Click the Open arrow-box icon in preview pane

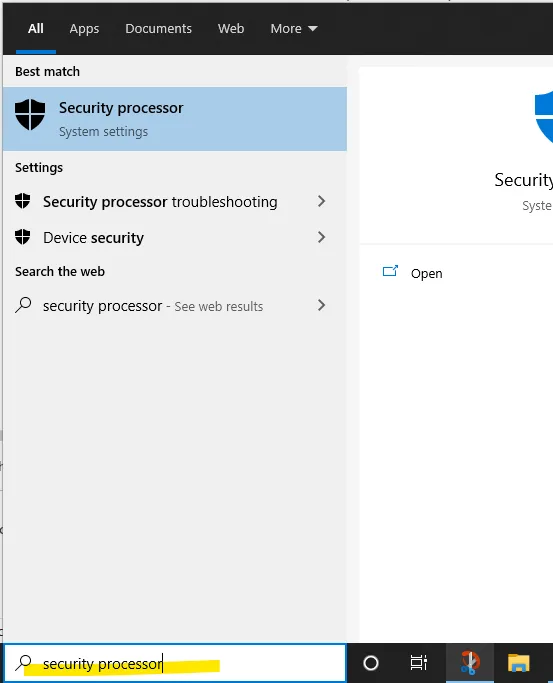point(390,272)
